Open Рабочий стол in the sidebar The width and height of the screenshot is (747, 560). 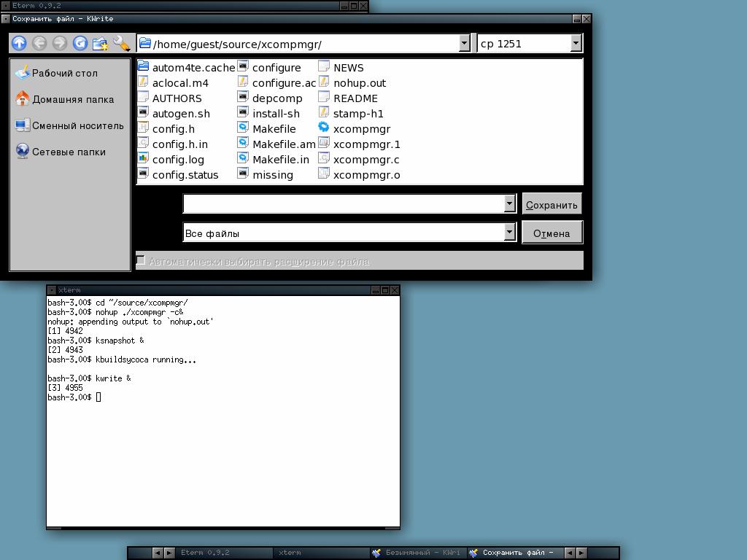pyautogui.click(x=64, y=73)
